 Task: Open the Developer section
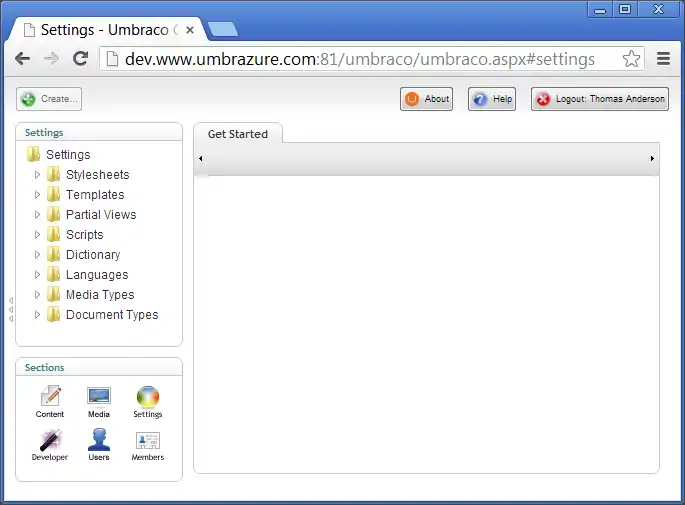pos(50,445)
